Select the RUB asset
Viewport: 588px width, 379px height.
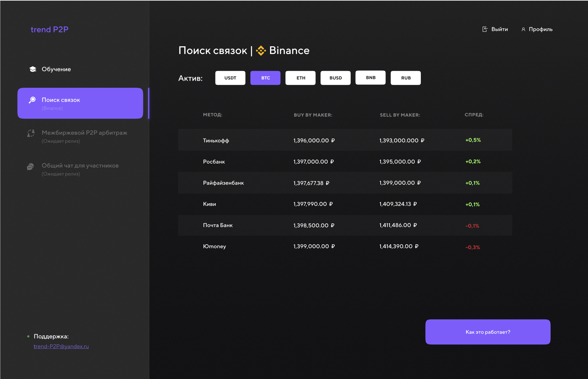405,78
